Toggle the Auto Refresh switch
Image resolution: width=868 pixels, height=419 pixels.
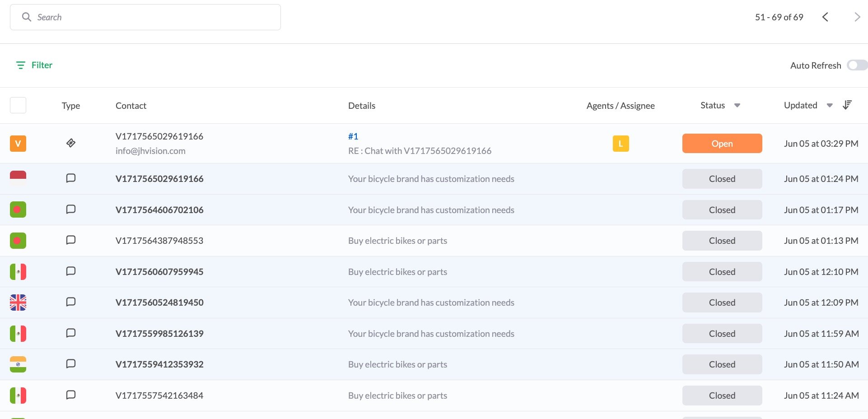857,65
